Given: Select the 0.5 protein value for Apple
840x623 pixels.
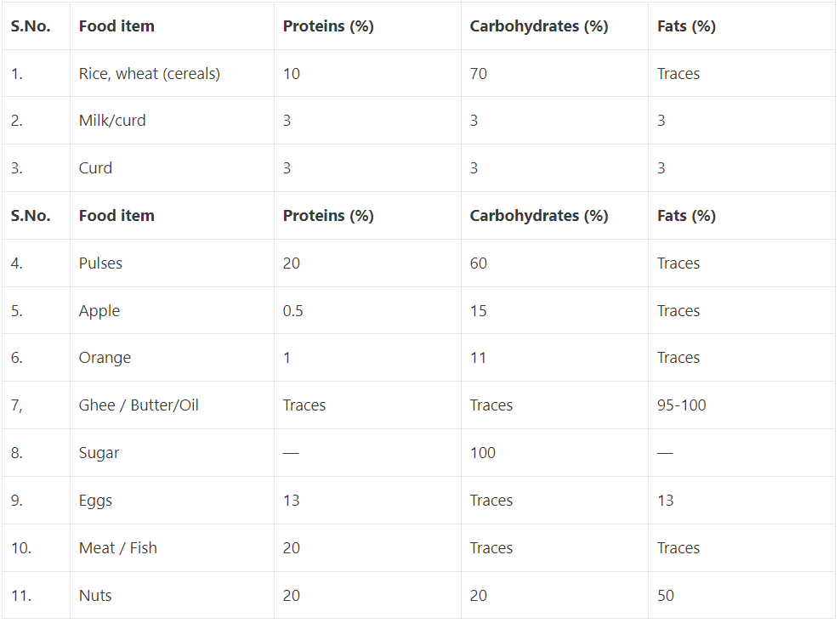Looking at the screenshot, I should coord(292,311).
